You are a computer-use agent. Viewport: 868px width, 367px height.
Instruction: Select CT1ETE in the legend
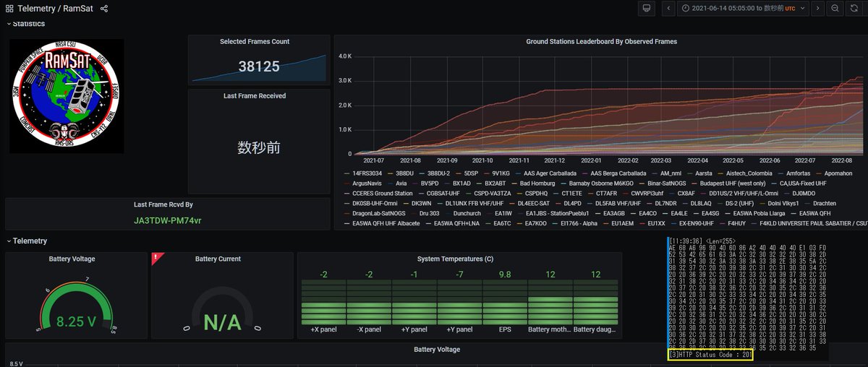[571, 194]
